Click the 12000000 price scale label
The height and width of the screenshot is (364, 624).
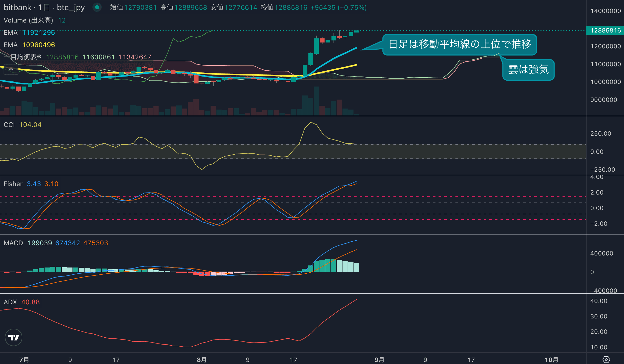pyautogui.click(x=606, y=46)
